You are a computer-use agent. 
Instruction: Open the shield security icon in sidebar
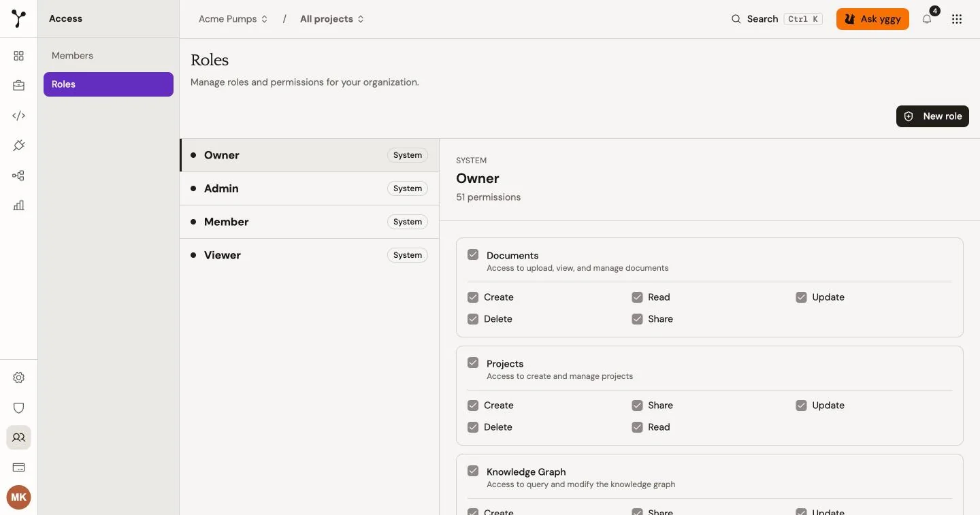pos(19,408)
